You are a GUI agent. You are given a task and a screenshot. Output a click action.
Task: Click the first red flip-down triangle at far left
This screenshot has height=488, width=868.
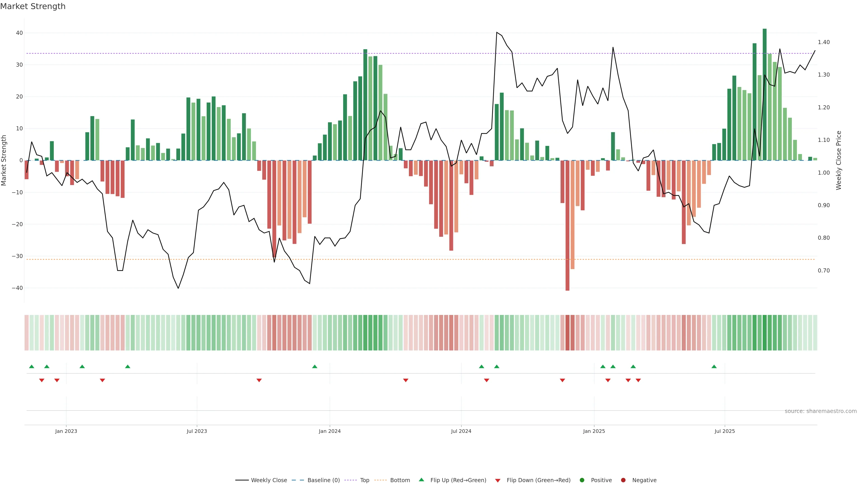click(x=42, y=380)
